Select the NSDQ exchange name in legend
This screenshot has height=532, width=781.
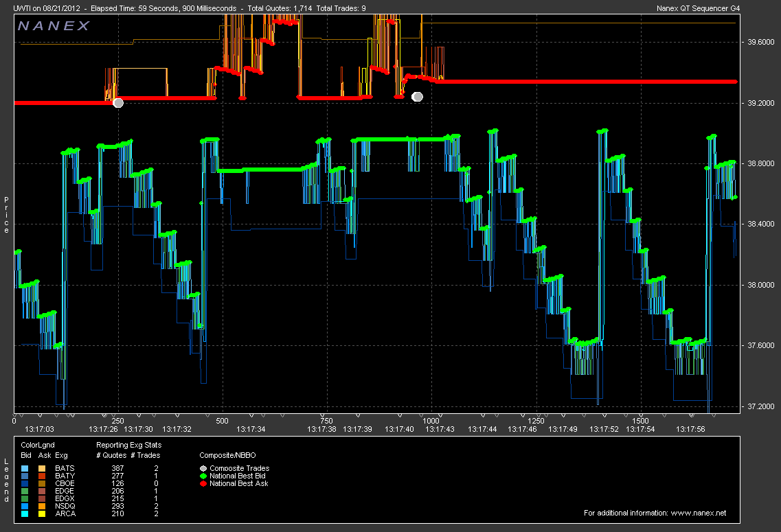(65, 506)
